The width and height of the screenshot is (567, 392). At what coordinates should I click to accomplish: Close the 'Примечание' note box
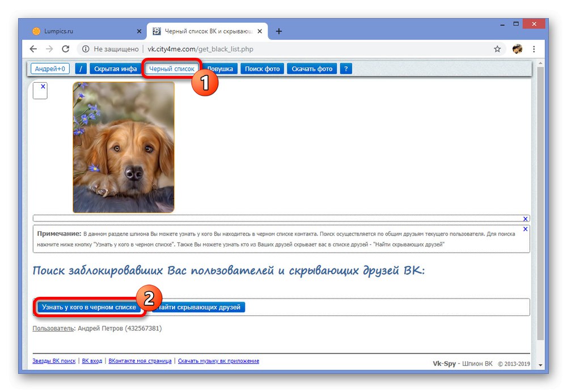(526, 229)
